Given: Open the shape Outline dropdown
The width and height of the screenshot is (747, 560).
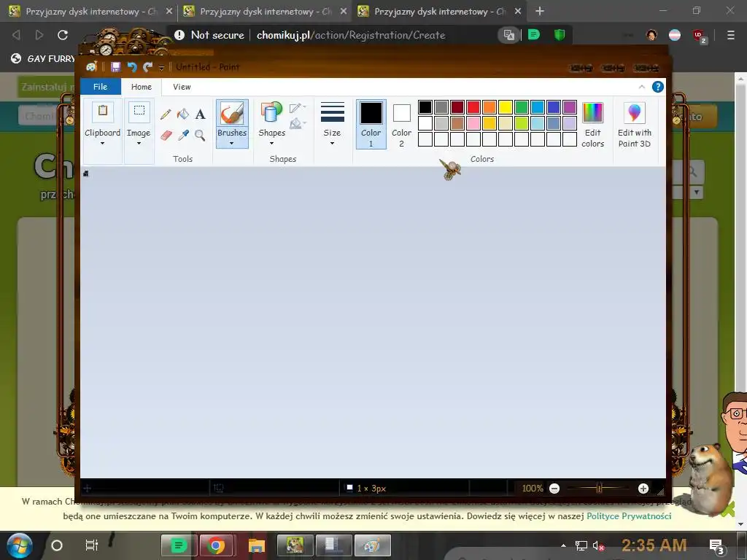Looking at the screenshot, I should coord(298,108).
